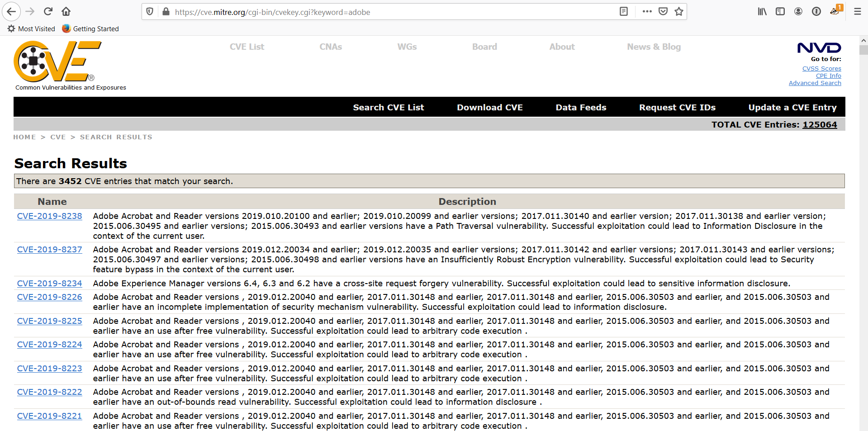
Task: Click total entries count 125064 link
Action: [820, 125]
